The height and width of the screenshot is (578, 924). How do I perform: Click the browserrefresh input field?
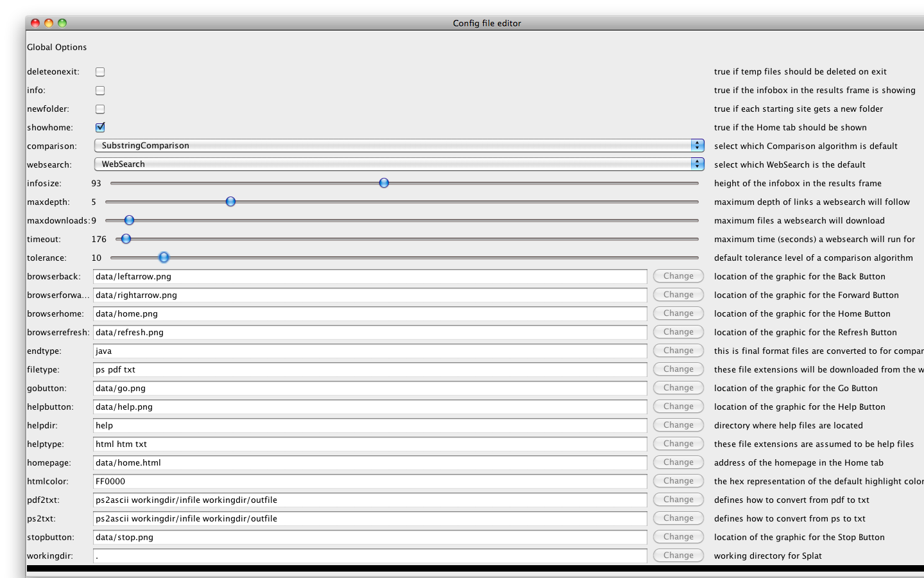pyautogui.click(x=370, y=333)
